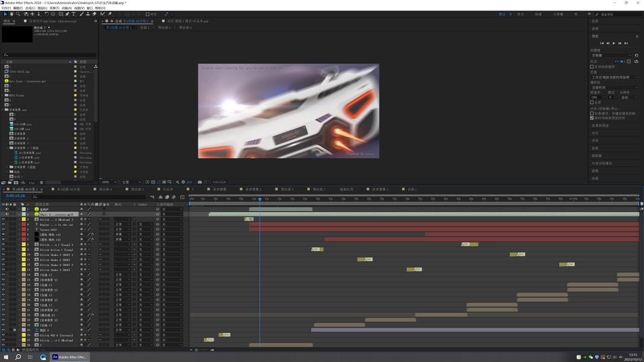Screen dimensions: 644x362
Task: Click the motion blur enable icon in timeline
Action: 174,197
